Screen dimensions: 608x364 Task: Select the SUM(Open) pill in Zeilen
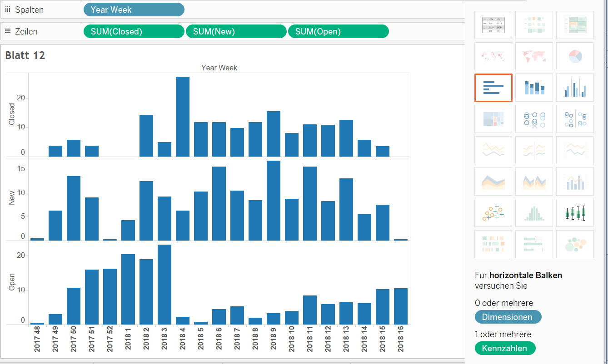click(338, 31)
